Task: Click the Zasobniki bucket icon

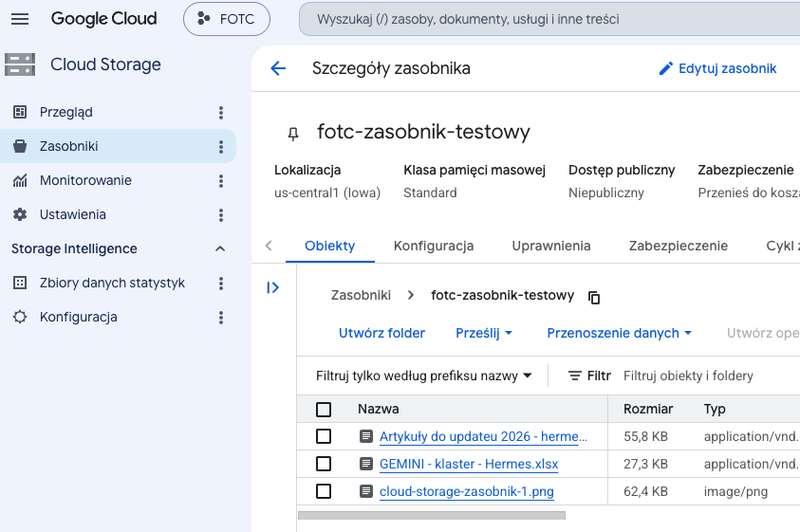Action: coord(20,146)
